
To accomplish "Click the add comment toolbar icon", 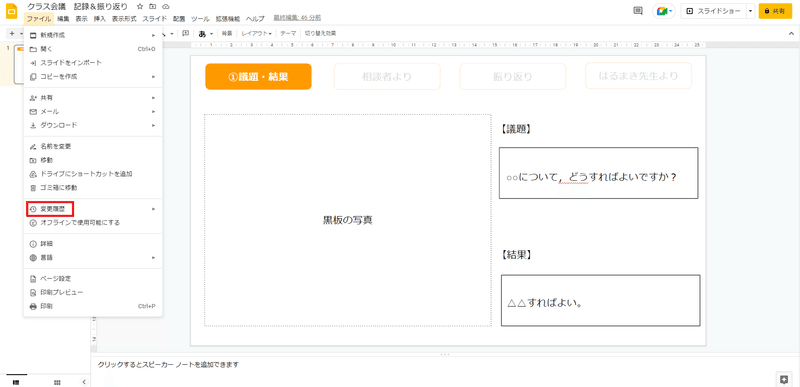I will pos(185,33).
